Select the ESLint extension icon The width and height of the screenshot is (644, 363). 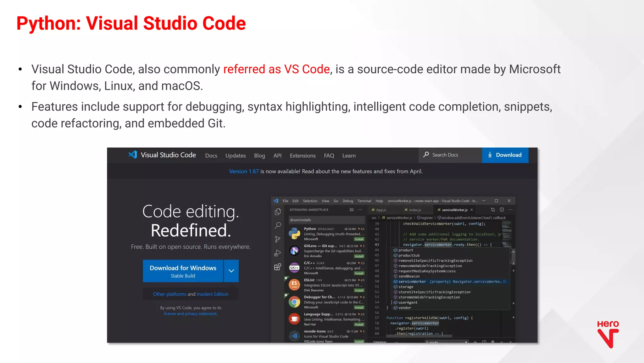294,285
